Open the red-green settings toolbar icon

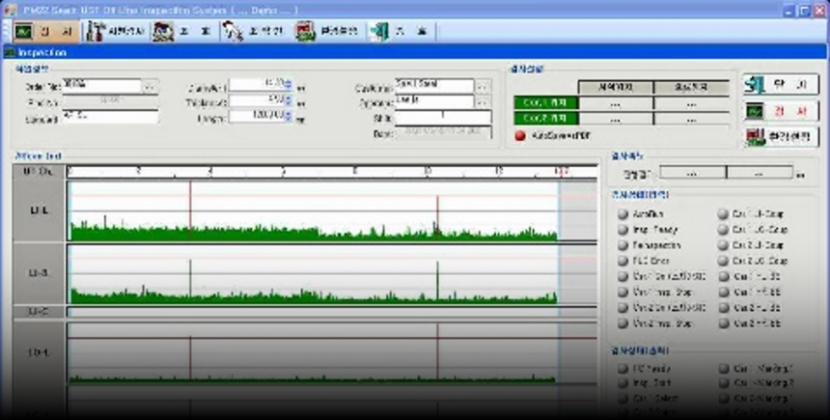point(305,32)
